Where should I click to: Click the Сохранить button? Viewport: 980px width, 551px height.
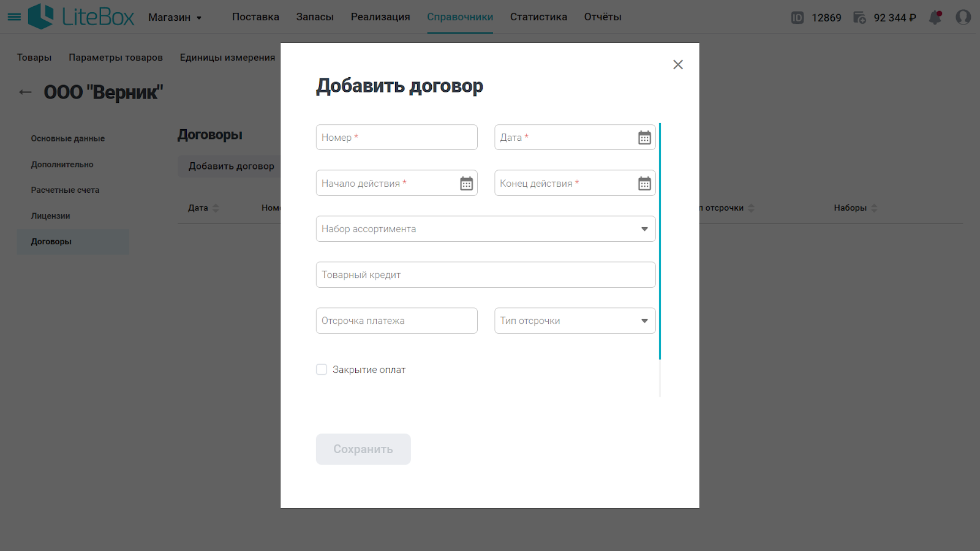tap(363, 449)
